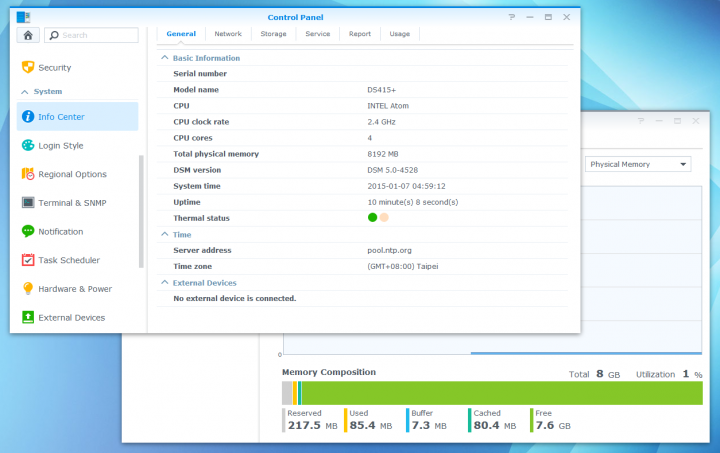720x453 pixels.
Task: Click the Terminal & SNMP icon
Action: point(28,202)
